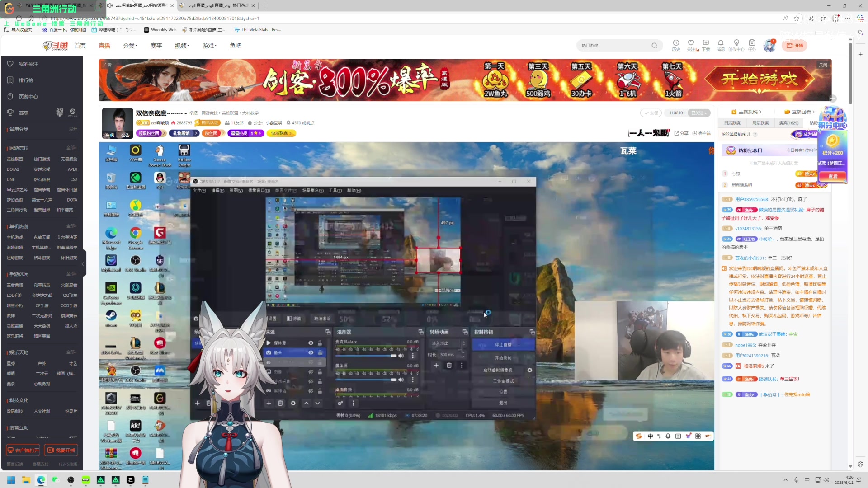Collapse the left sidebar with arrow handle

[83, 263]
